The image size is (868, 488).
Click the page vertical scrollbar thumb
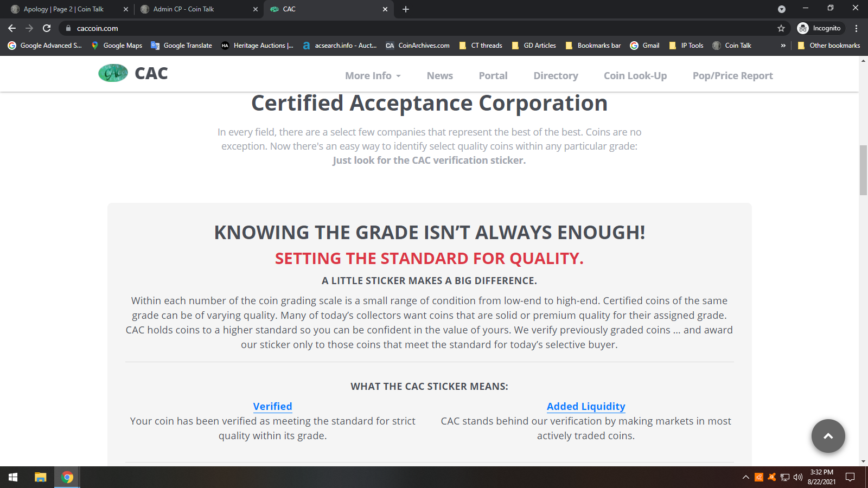[x=863, y=170]
